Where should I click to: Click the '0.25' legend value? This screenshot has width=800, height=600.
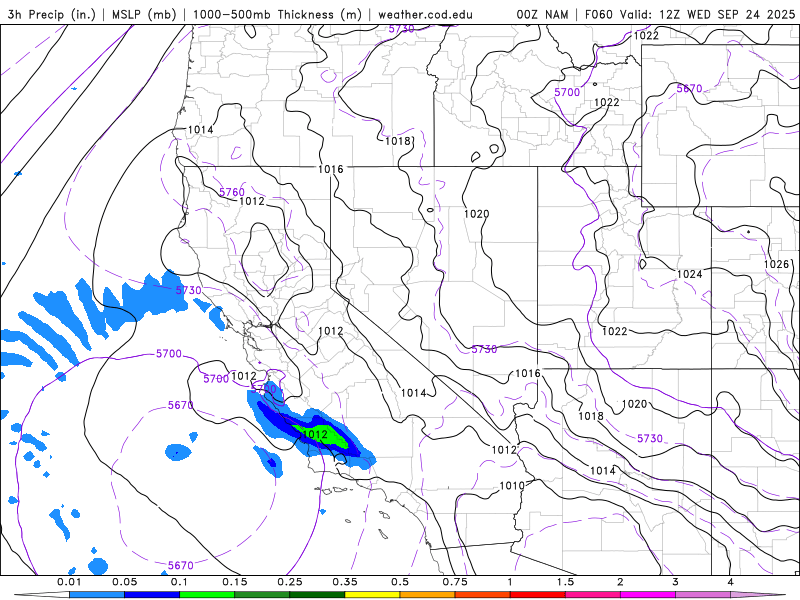(x=290, y=582)
